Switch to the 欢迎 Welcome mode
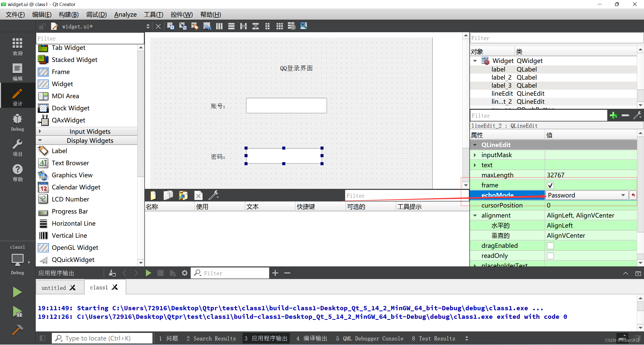This screenshot has width=644, height=345. coord(17,47)
